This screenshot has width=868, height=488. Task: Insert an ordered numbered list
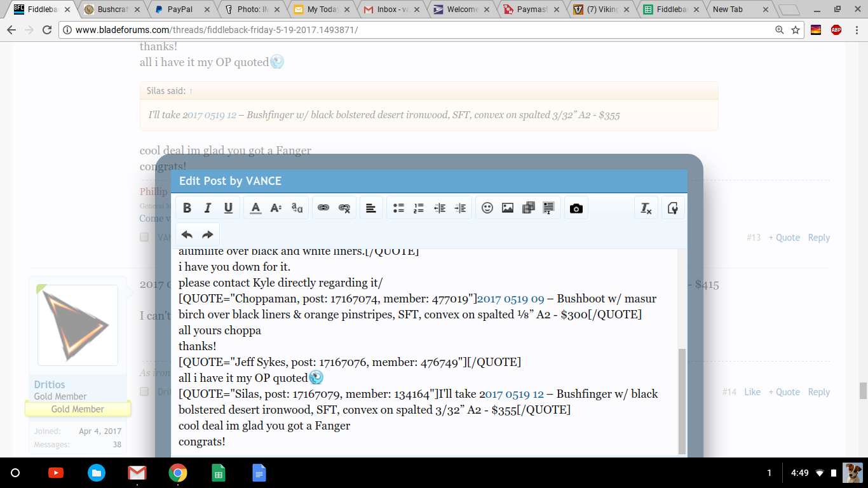click(x=419, y=208)
